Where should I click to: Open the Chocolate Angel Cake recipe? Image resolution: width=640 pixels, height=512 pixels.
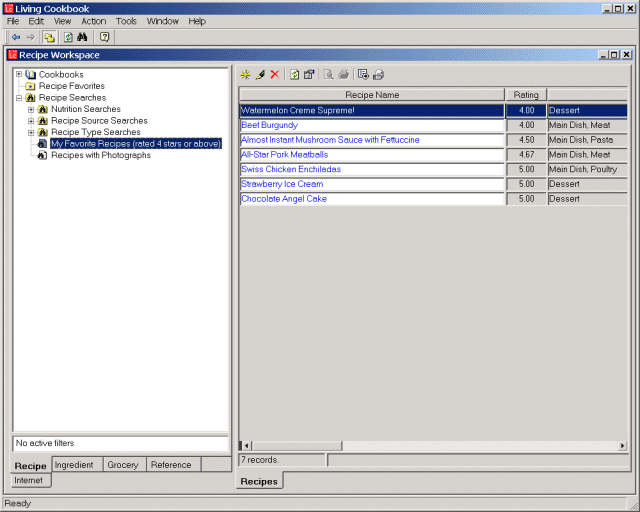284,198
